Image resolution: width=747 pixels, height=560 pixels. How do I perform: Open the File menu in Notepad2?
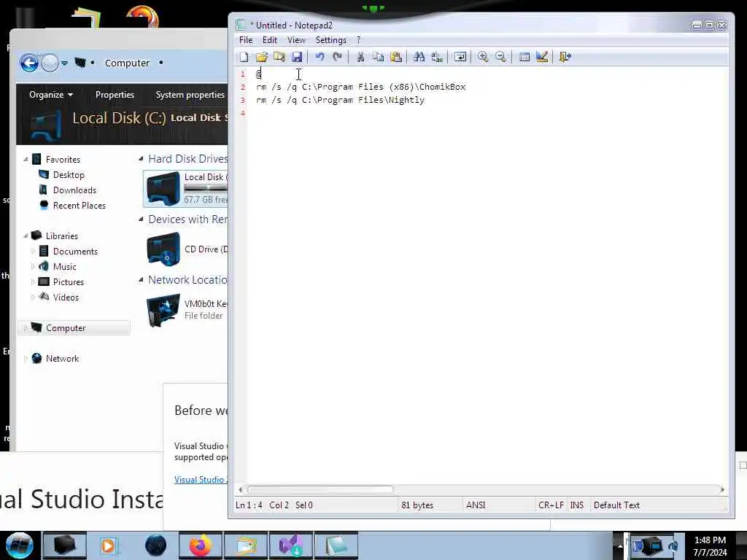[246, 40]
